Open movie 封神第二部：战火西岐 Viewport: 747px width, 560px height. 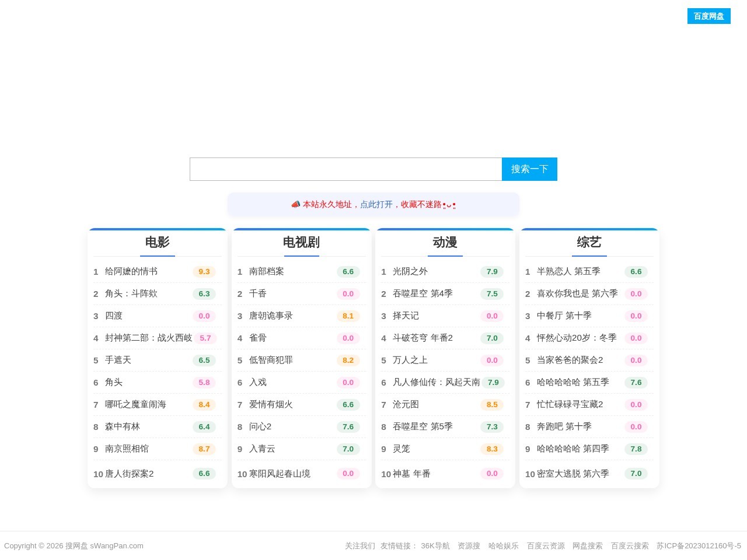tap(148, 338)
